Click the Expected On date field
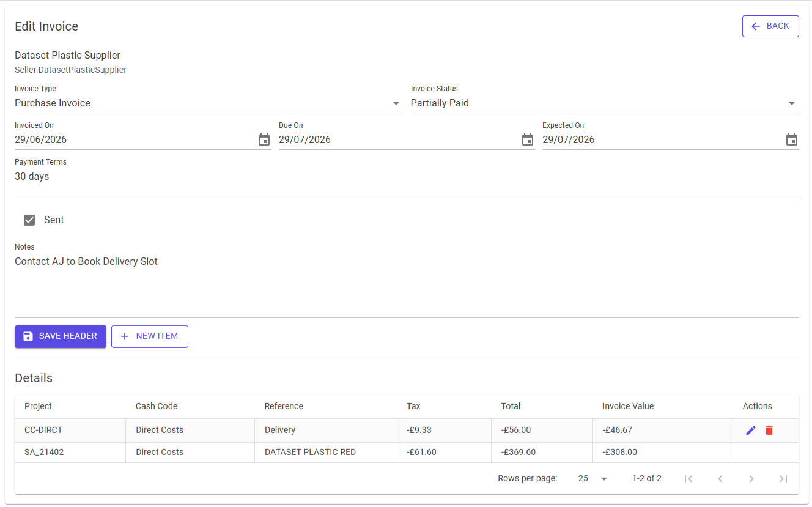 click(x=662, y=139)
